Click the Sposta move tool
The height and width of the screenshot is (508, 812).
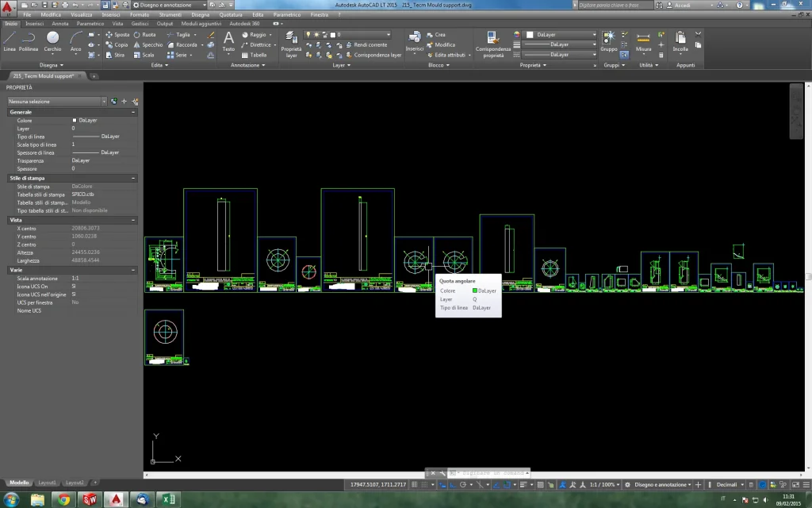tap(117, 35)
